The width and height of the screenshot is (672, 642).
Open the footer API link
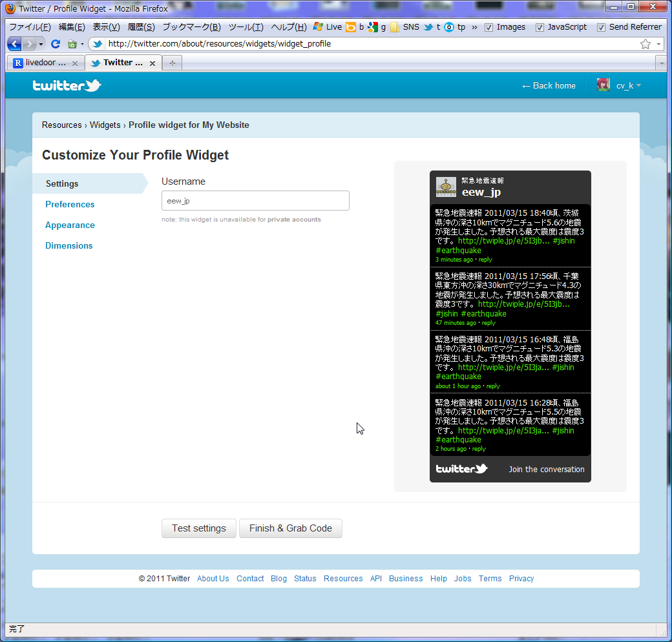[376, 579]
